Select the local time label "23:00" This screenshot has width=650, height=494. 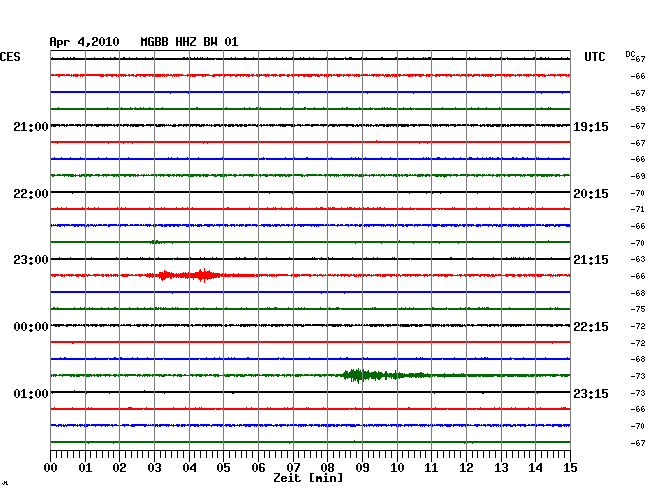coord(31,260)
